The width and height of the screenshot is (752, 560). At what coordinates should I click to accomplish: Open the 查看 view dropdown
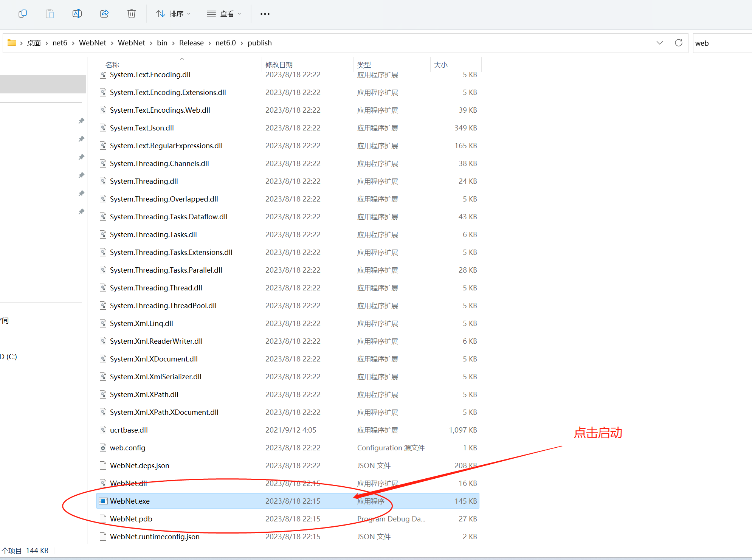(224, 14)
